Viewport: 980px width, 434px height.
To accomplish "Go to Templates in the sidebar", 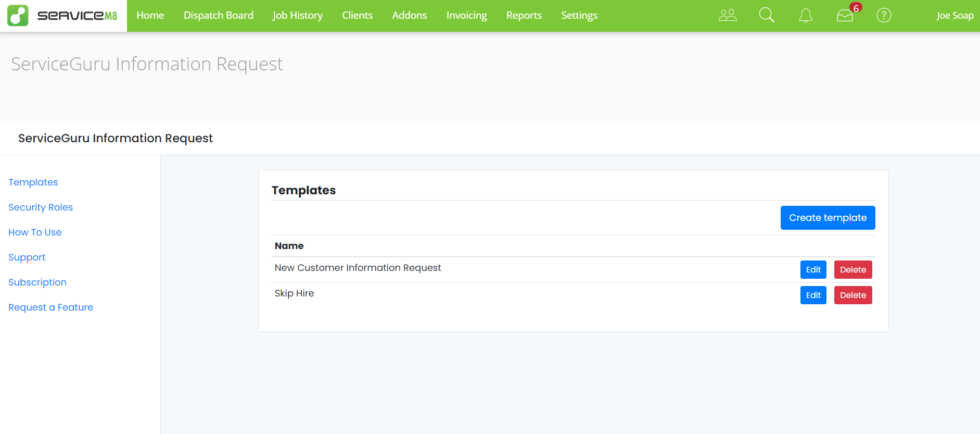I will point(33,182).
